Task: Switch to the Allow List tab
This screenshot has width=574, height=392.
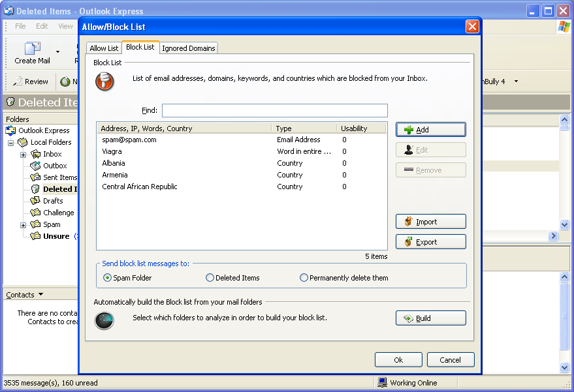Action: tap(104, 48)
